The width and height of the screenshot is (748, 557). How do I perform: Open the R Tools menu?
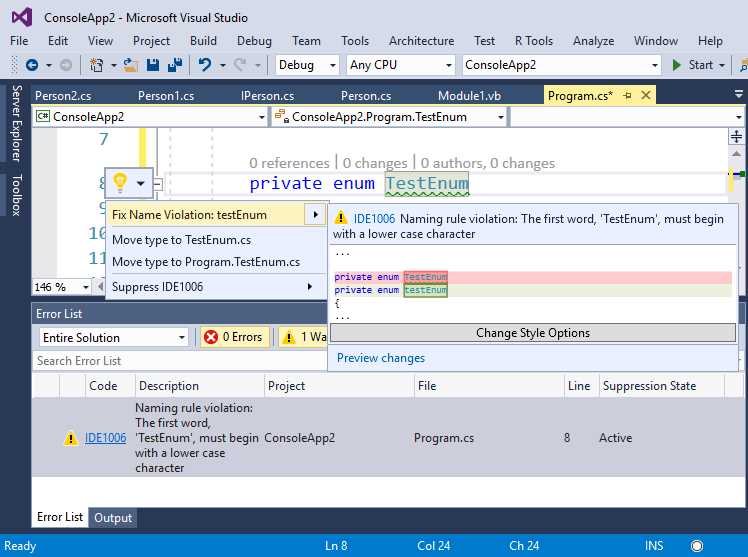pyautogui.click(x=534, y=41)
